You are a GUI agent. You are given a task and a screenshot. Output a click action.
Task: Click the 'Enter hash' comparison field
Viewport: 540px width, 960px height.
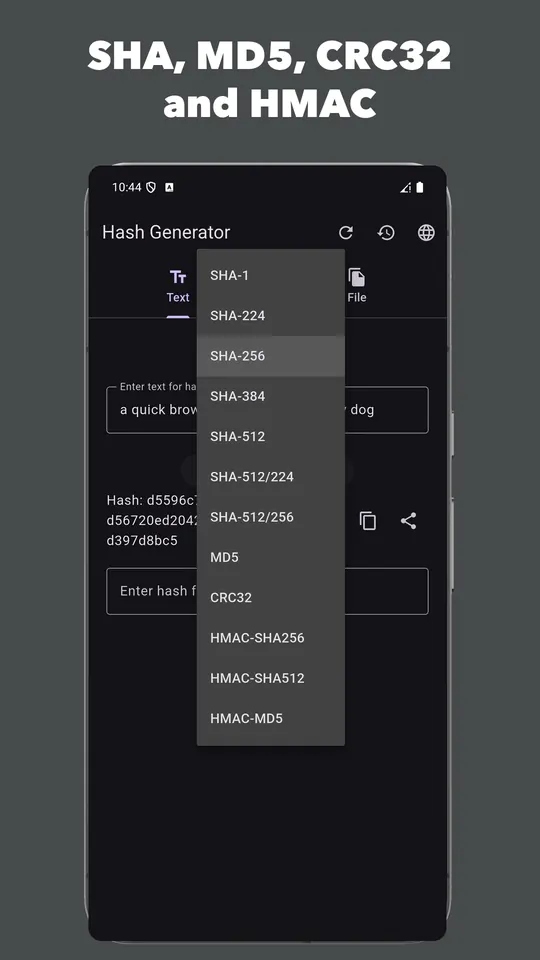click(x=268, y=591)
